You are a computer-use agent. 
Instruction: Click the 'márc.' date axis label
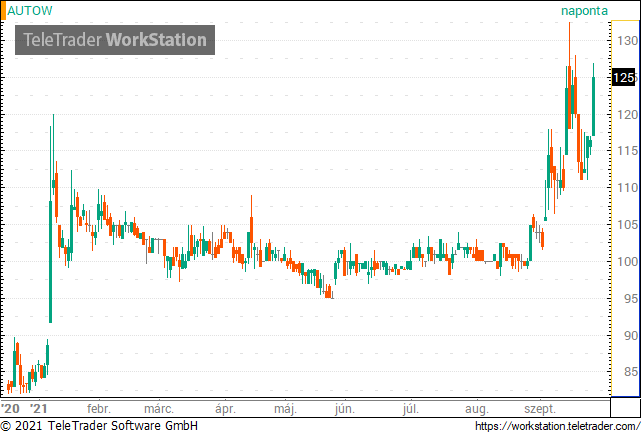click(159, 408)
